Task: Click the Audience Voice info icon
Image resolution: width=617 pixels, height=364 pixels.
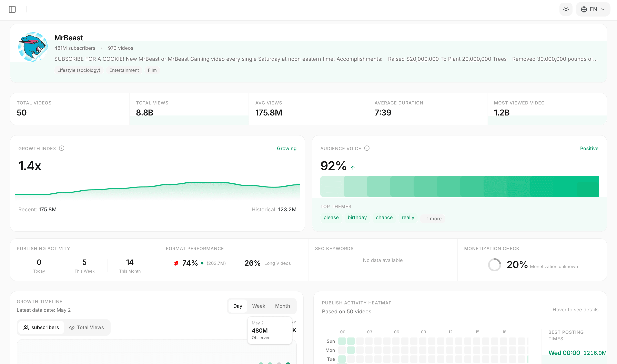Action: point(367,148)
